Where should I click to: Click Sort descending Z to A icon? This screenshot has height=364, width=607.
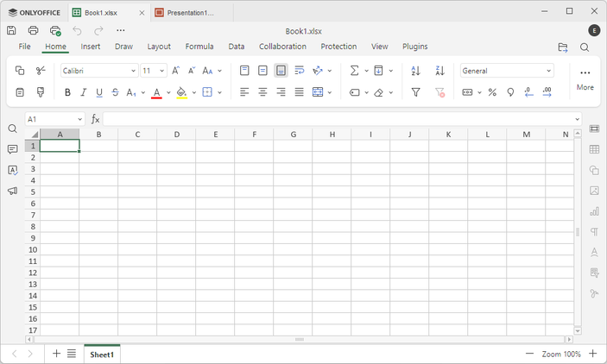click(x=439, y=71)
